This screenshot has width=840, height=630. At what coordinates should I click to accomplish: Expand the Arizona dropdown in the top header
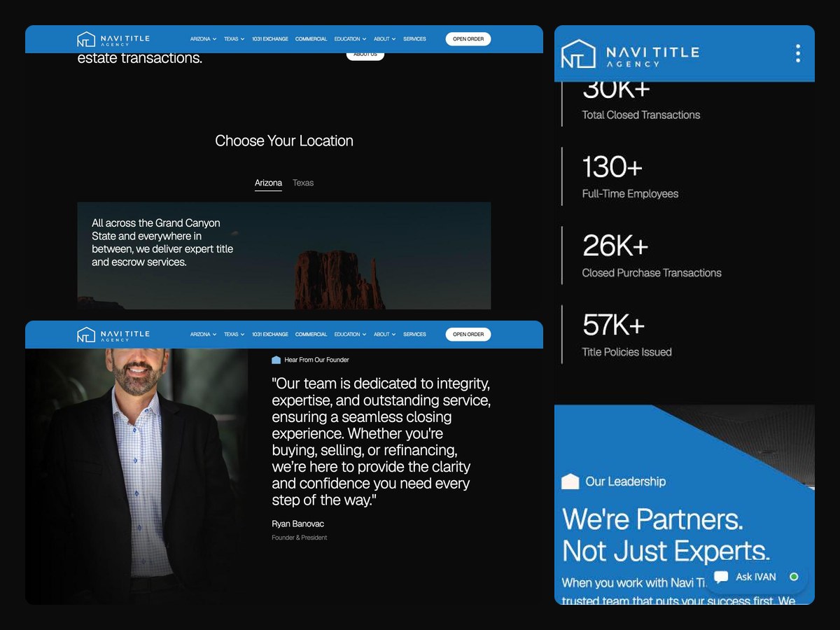pyautogui.click(x=204, y=39)
